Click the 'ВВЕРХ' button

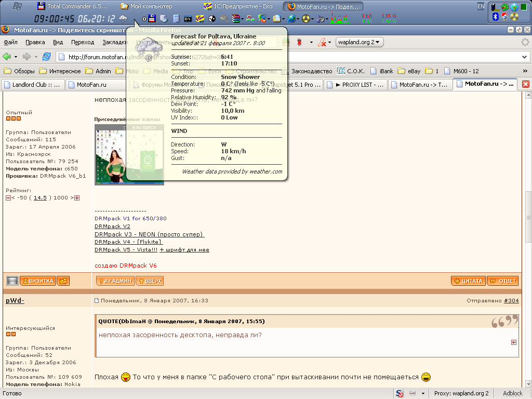click(150, 281)
